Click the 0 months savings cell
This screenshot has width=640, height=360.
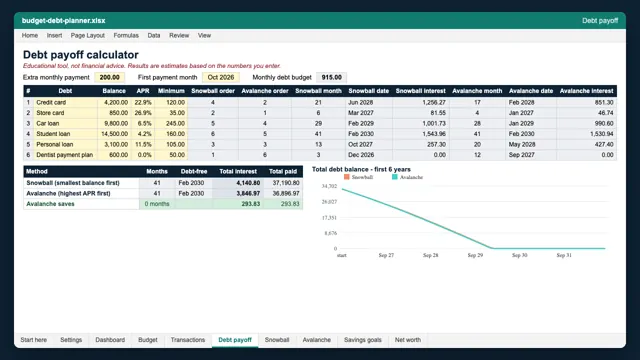pos(157,204)
